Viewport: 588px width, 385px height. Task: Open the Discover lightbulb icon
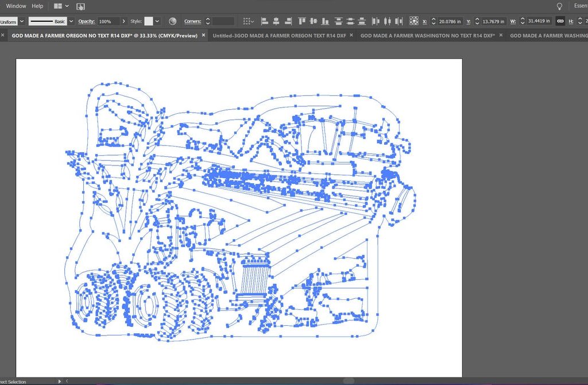click(559, 6)
